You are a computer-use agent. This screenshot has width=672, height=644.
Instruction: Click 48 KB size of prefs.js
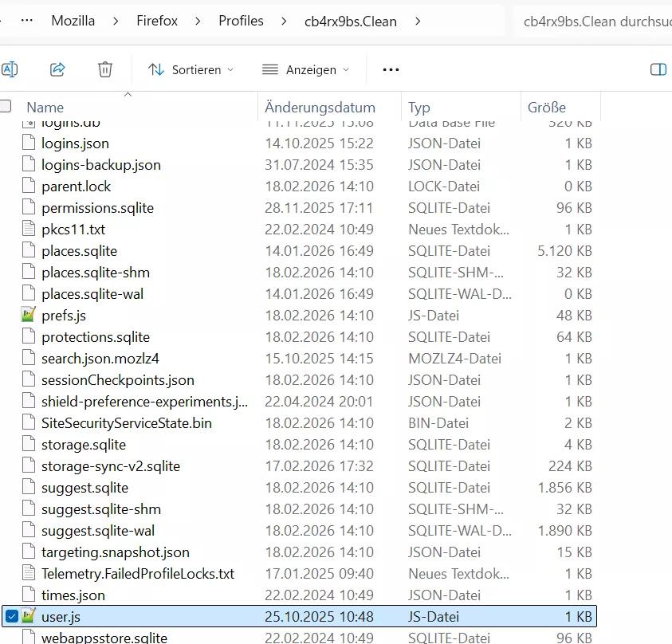(x=574, y=316)
